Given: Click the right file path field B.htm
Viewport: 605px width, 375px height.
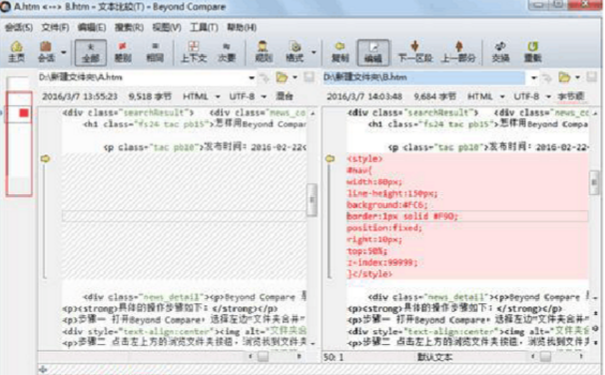Looking at the screenshot, I should tap(424, 78).
